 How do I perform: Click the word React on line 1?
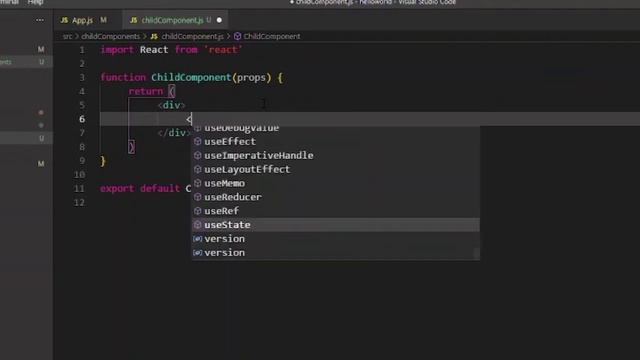[154, 50]
